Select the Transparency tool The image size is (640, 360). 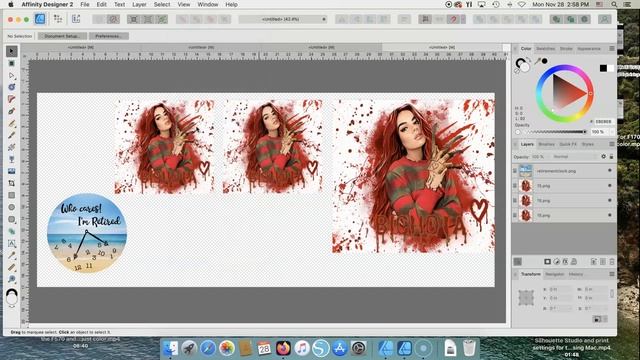tap(11, 159)
